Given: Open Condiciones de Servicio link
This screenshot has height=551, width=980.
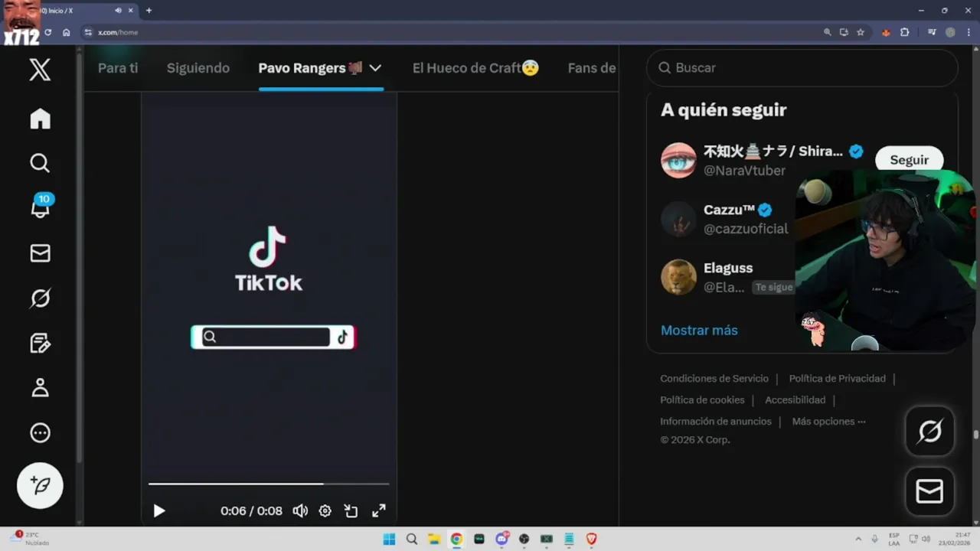Looking at the screenshot, I should point(714,378).
